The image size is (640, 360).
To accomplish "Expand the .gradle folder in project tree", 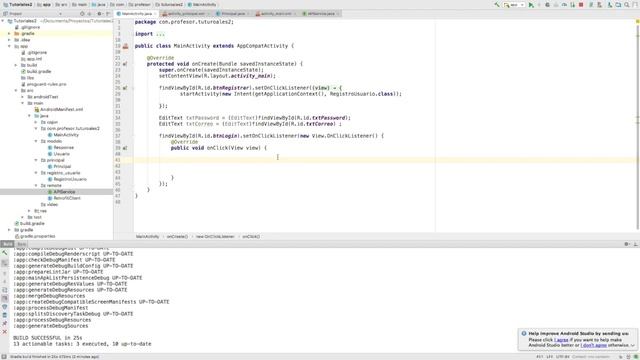I will point(9,33).
